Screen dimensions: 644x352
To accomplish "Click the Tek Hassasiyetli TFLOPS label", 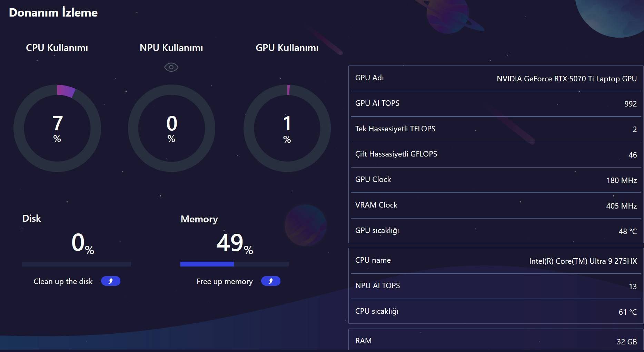I will coord(395,129).
